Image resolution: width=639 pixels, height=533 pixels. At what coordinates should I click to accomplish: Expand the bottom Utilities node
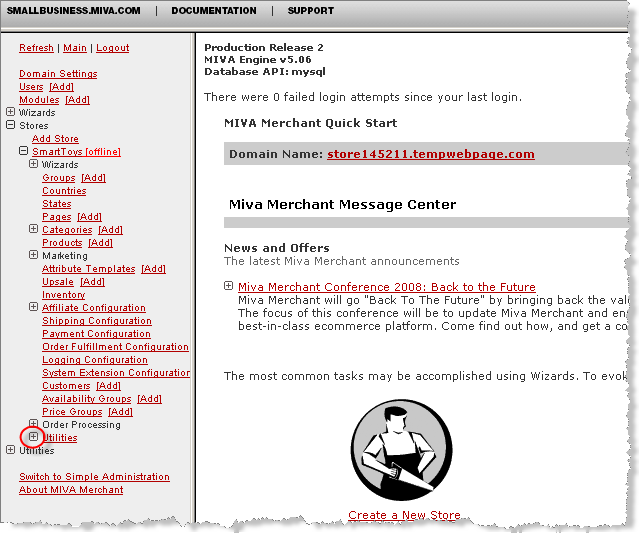pyautogui.click(x=11, y=450)
